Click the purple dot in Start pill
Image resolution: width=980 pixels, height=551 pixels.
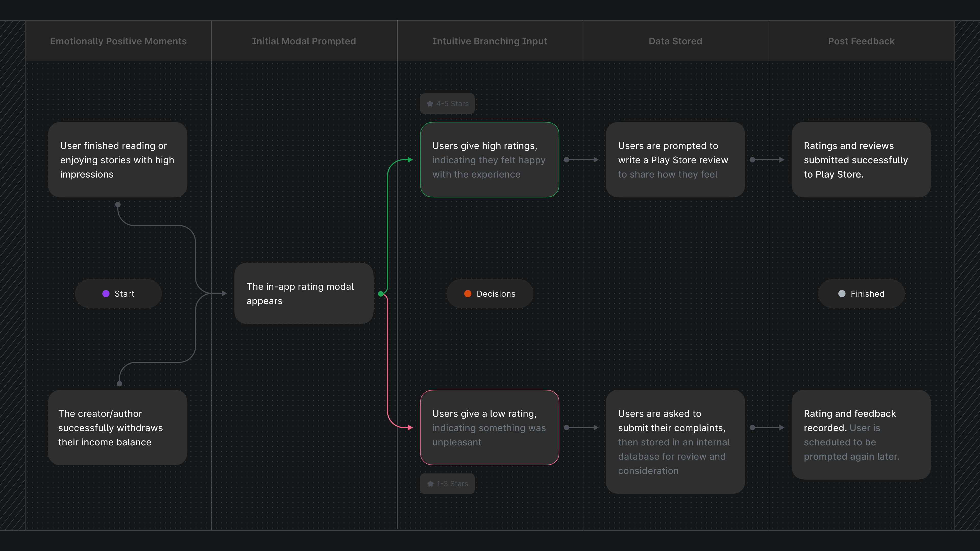click(106, 294)
